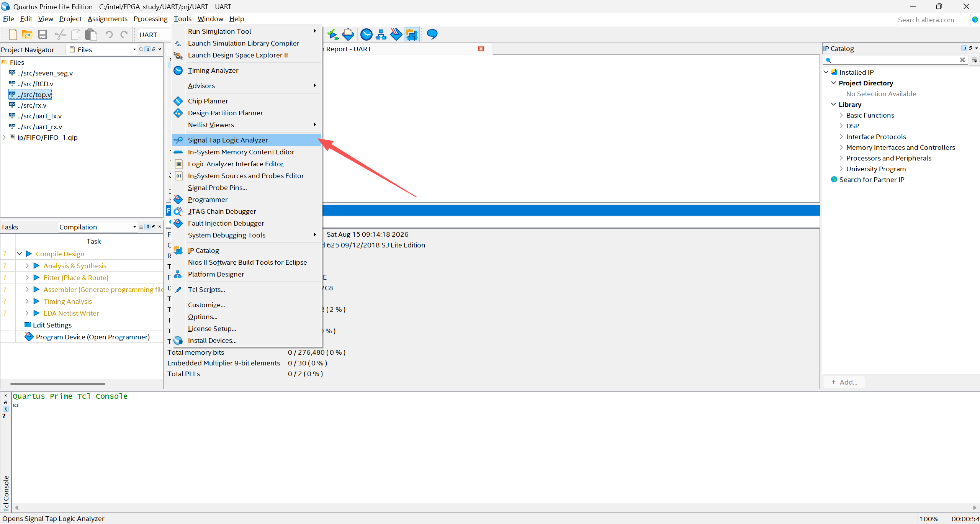The height and width of the screenshot is (524, 980).
Task: Run the EDA Netlist Writer play arrow
Action: pos(37,313)
